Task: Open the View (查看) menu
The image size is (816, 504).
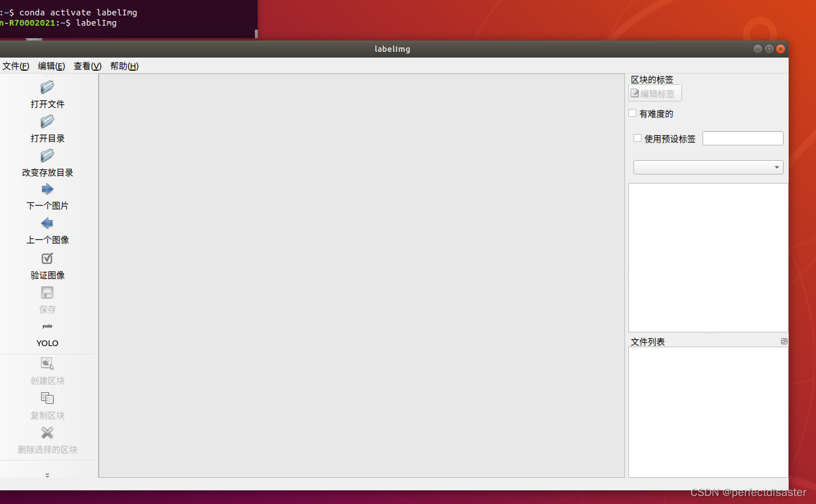Action: click(87, 66)
